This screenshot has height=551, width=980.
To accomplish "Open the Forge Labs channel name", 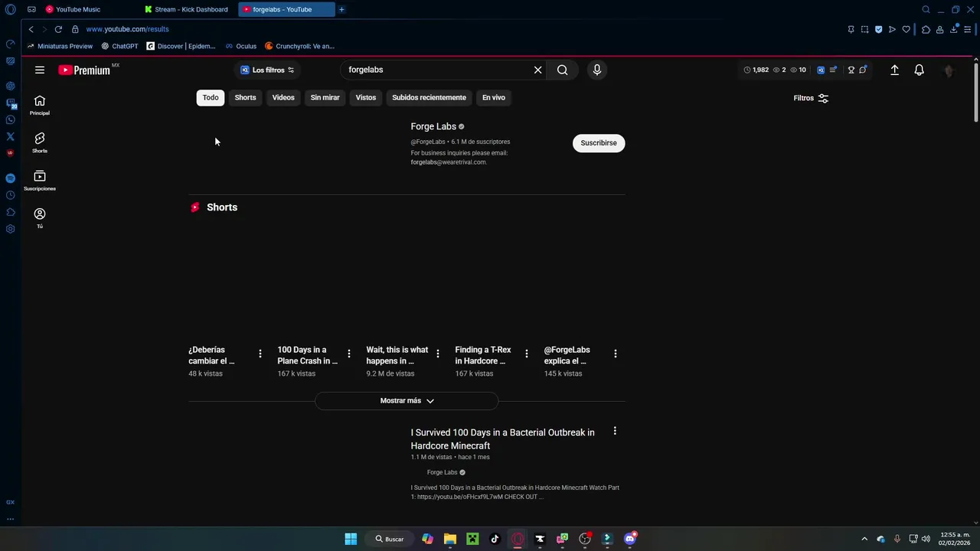I will 433,126.
